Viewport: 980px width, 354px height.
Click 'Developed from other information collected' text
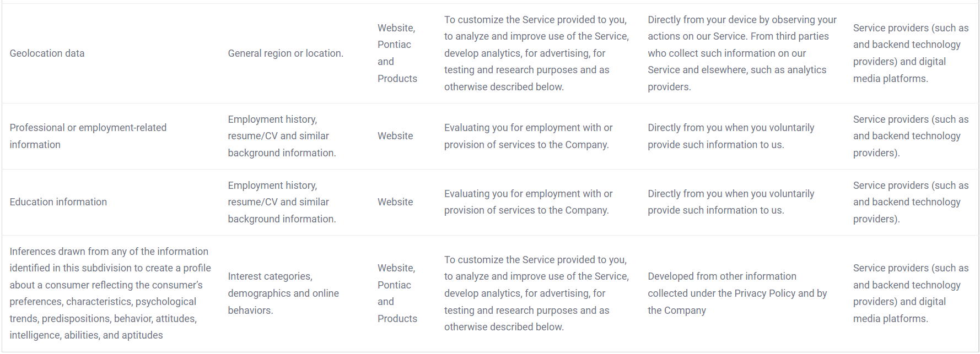pyautogui.click(x=737, y=293)
